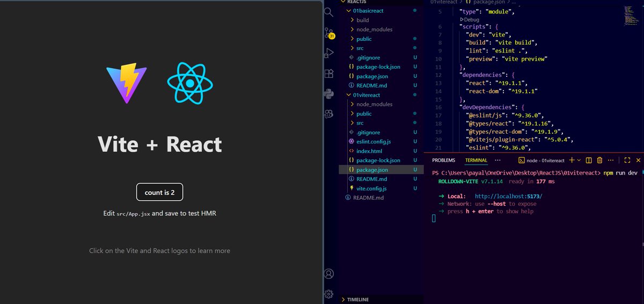
Task: Click the 'Vite + React' heading
Action: click(x=160, y=144)
